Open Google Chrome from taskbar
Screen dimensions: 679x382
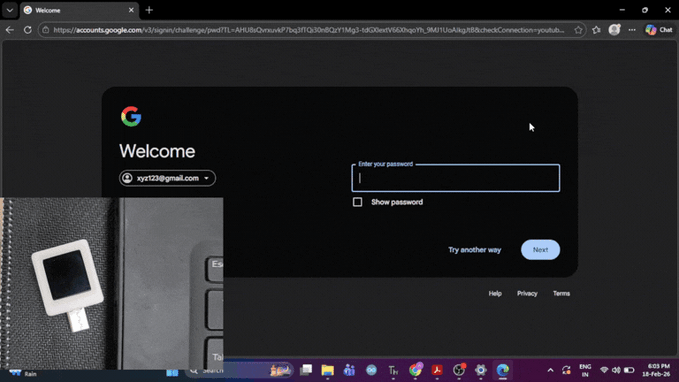pyautogui.click(x=415, y=370)
